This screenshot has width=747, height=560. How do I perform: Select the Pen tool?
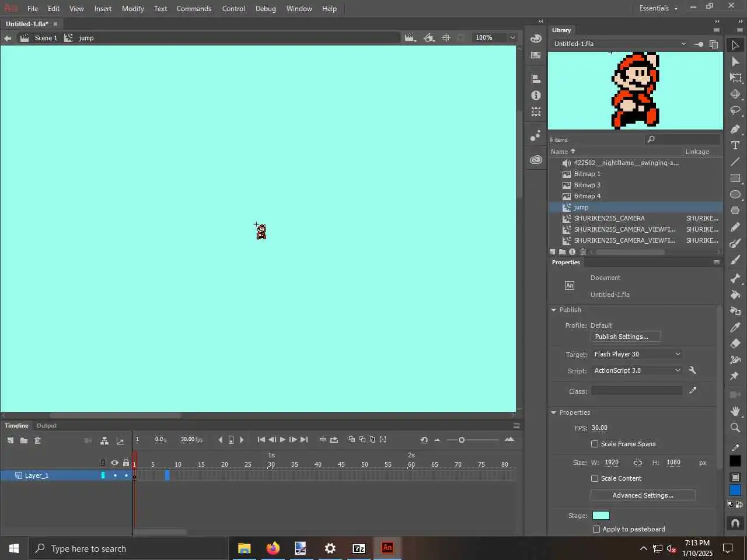(735, 129)
